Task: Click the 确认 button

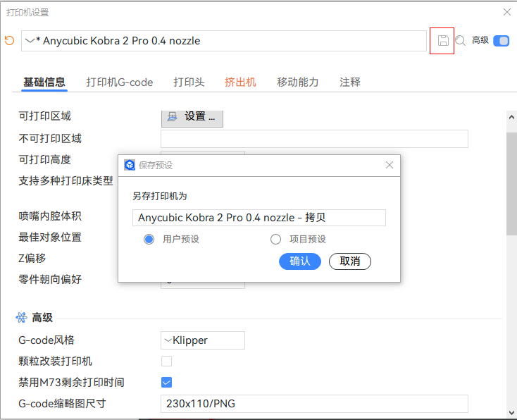Action: click(300, 261)
